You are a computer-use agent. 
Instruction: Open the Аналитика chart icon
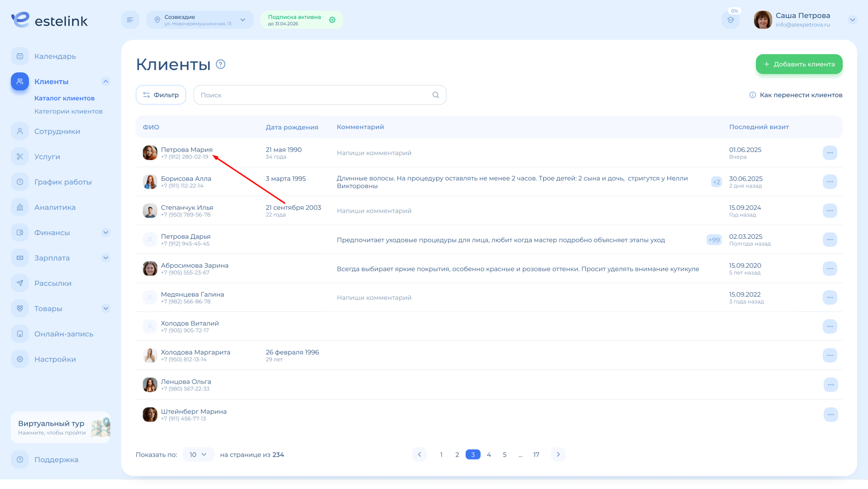click(20, 207)
